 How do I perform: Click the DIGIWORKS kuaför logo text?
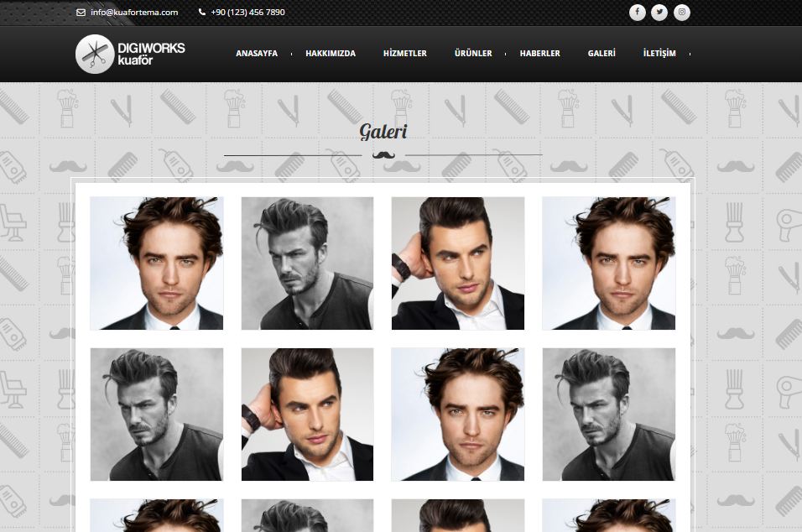(151, 54)
